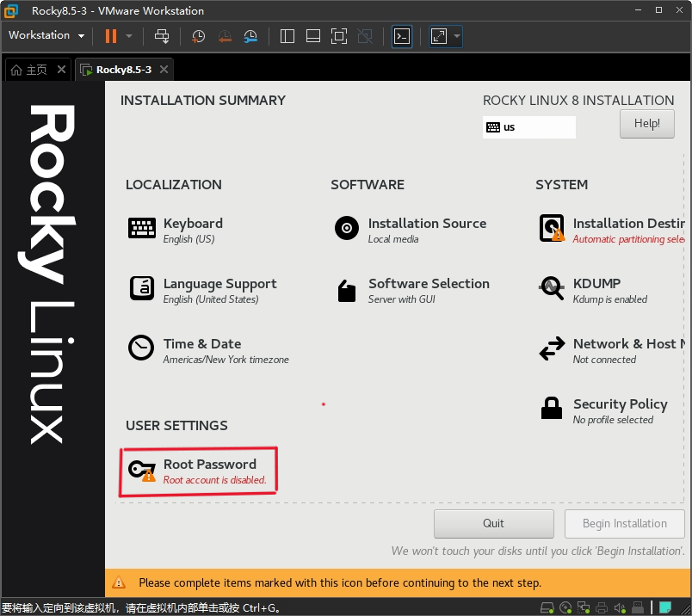This screenshot has width=692, height=616.
Task: Open Root Password settings
Action: 198,471
